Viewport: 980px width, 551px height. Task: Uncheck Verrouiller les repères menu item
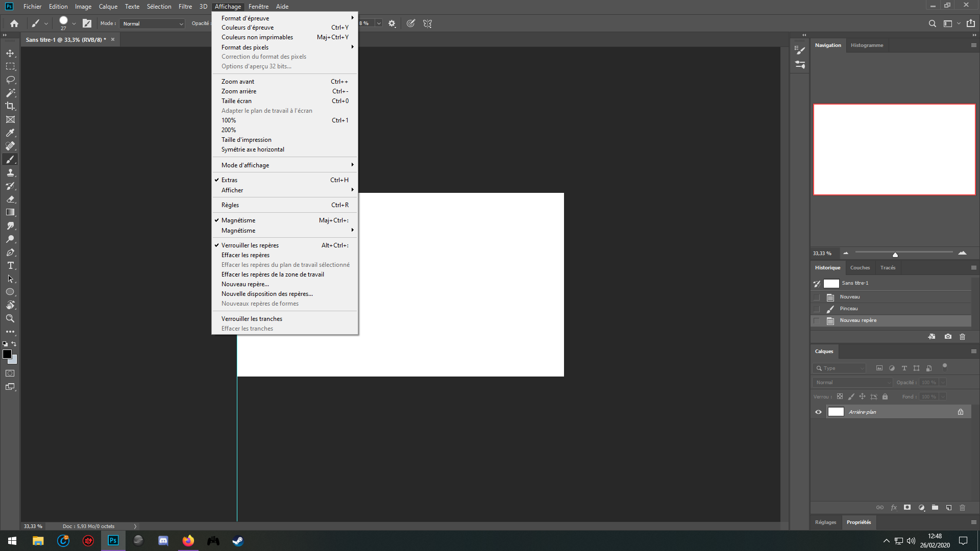coord(250,245)
